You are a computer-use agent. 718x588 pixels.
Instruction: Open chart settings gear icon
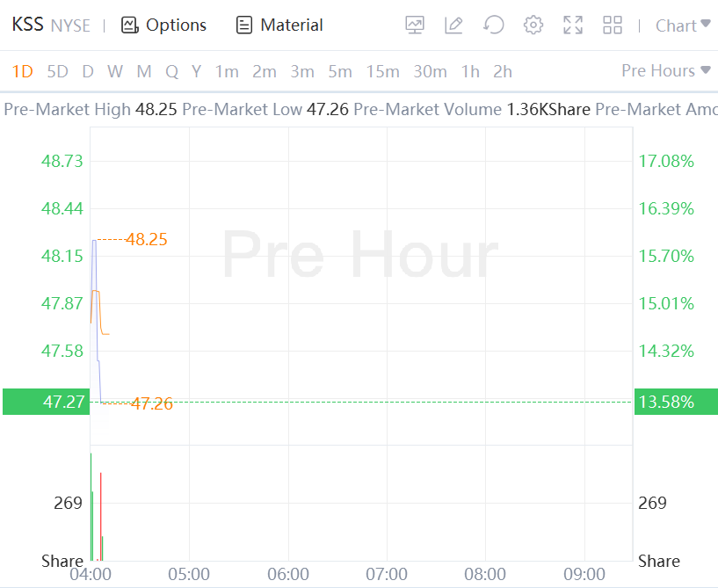tap(533, 25)
